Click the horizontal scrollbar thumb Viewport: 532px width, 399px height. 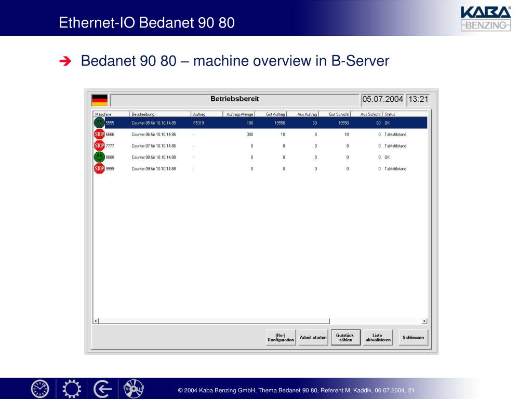214,321
